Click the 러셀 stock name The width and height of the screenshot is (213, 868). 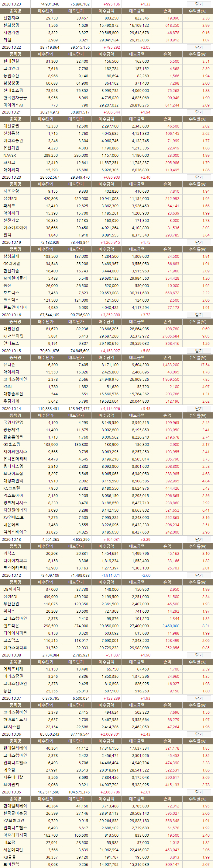pos(7,40)
